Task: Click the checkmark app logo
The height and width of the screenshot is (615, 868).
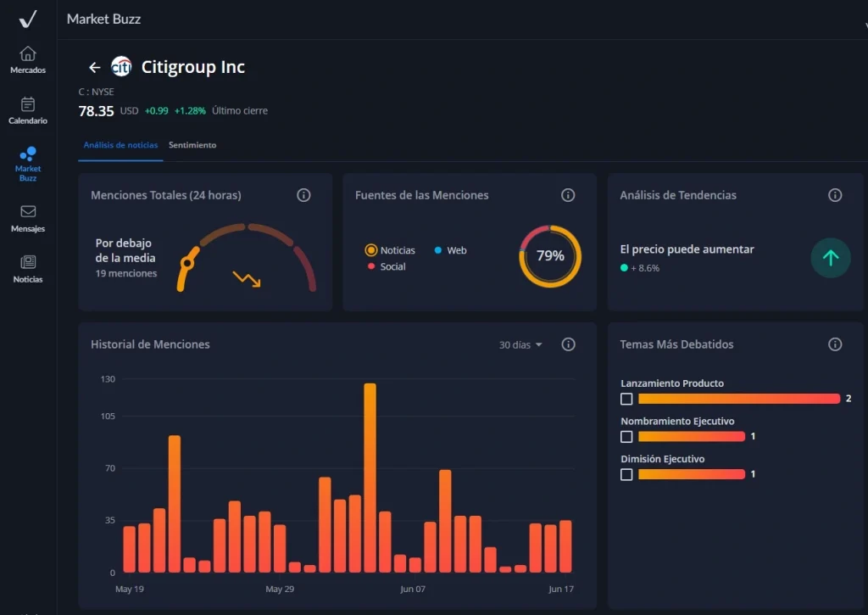Action: tap(28, 19)
